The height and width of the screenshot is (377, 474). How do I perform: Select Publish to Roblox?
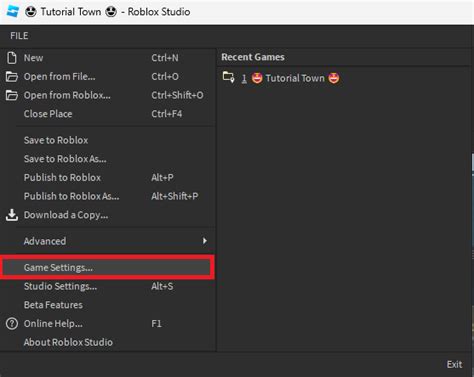108,177
